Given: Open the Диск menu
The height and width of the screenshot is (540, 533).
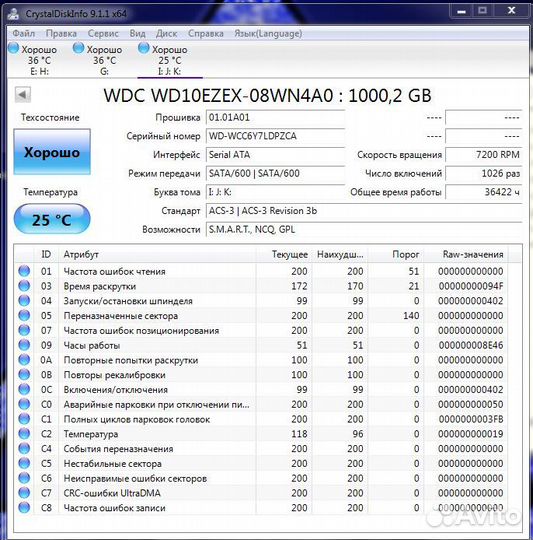Looking at the screenshot, I should [x=166, y=33].
